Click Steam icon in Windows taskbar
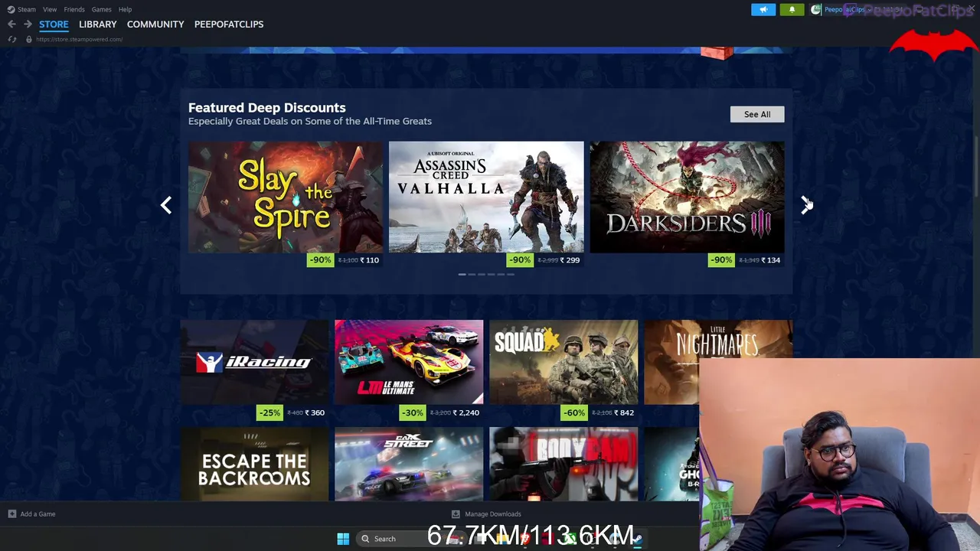 (x=637, y=539)
